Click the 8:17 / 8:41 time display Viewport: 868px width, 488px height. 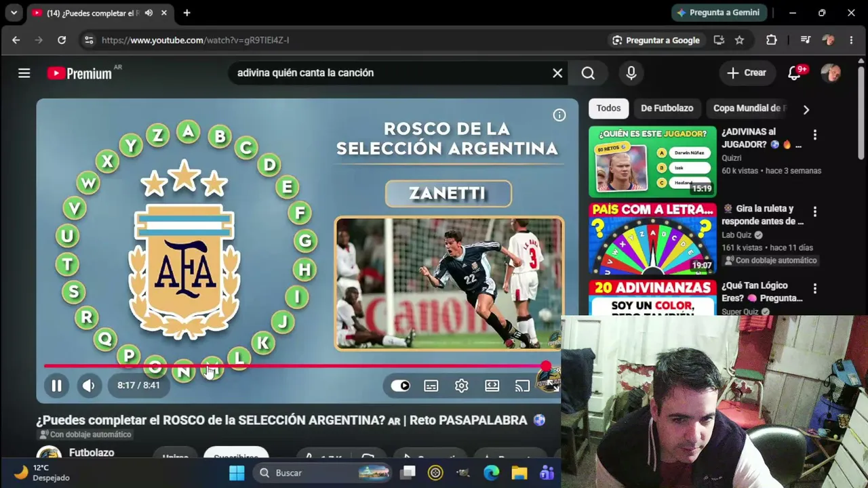(x=138, y=385)
